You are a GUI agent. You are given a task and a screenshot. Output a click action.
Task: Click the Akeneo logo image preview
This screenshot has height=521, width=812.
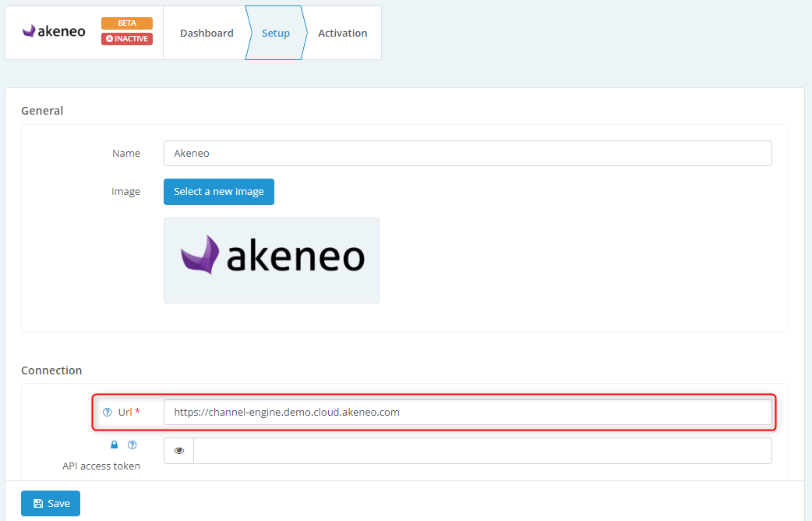271,260
